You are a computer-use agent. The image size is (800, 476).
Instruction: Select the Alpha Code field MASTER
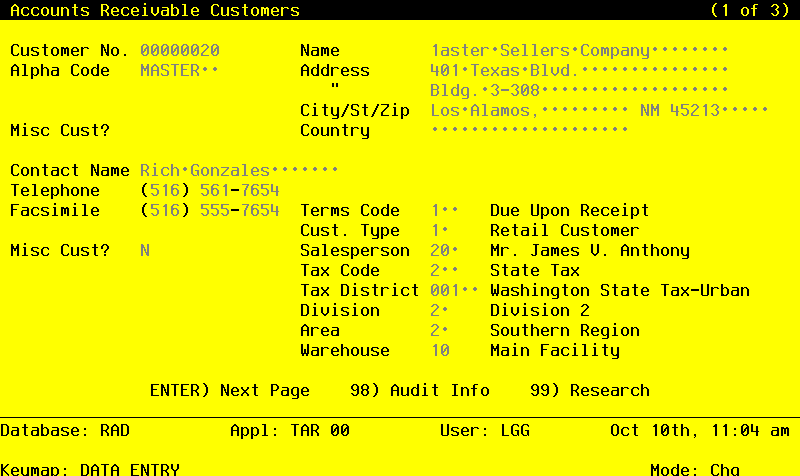coord(180,70)
